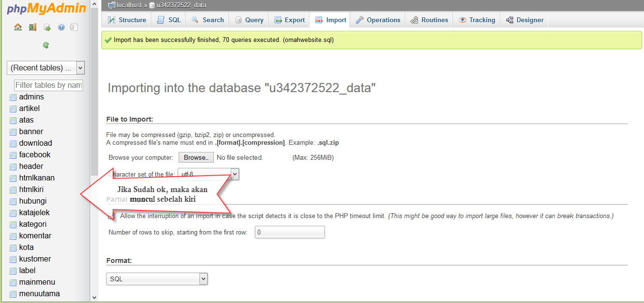Toggle the allow import interruption checkbox
The image size is (644, 303).
pyautogui.click(x=112, y=216)
